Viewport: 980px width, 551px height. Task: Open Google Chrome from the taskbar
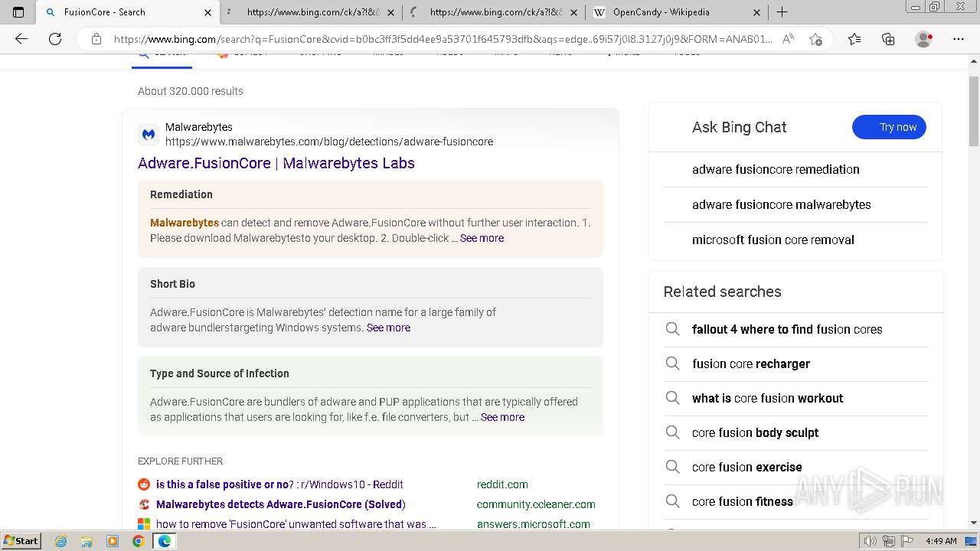coord(138,541)
